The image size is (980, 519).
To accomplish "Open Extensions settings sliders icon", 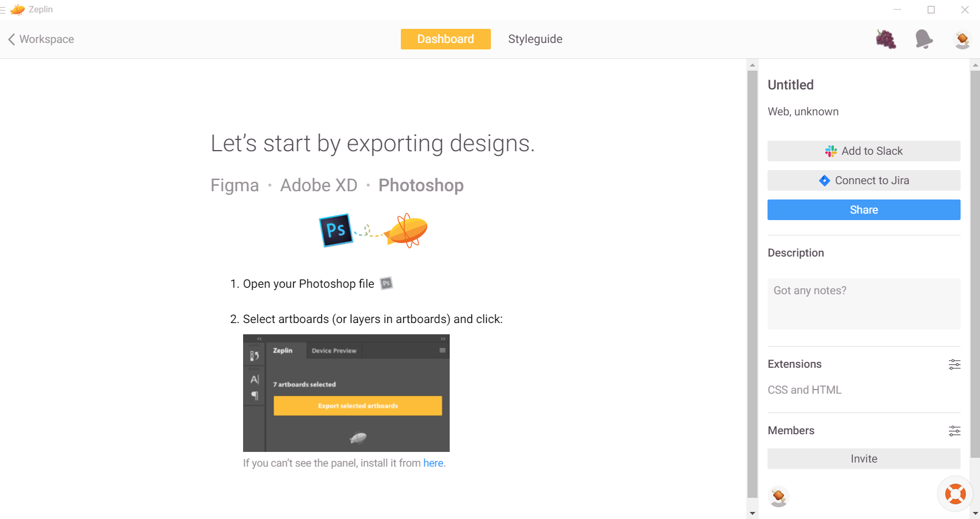I will [x=955, y=364].
